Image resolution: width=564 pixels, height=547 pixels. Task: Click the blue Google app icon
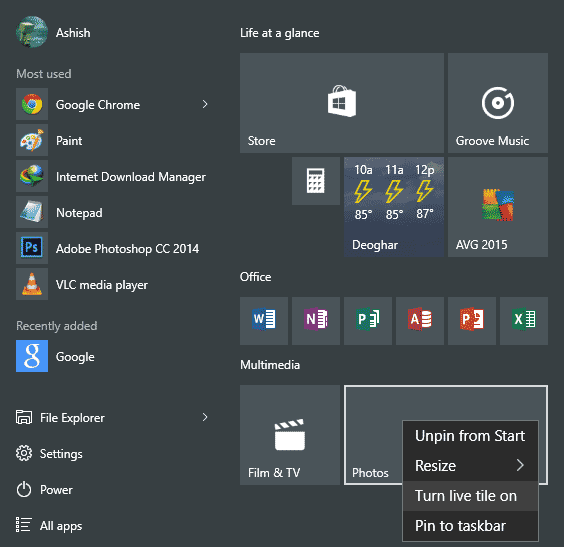point(32,356)
